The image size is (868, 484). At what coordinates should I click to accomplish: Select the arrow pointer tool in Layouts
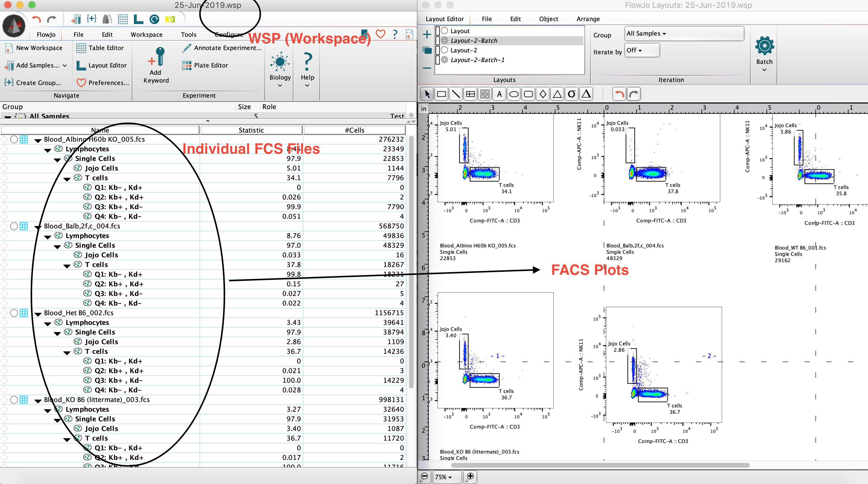[x=427, y=94]
